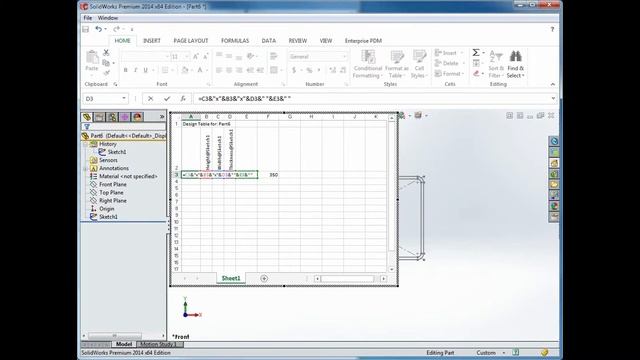The width and height of the screenshot is (640, 360).
Task: Click the Font Color letter A
Action: (x=200, y=70)
